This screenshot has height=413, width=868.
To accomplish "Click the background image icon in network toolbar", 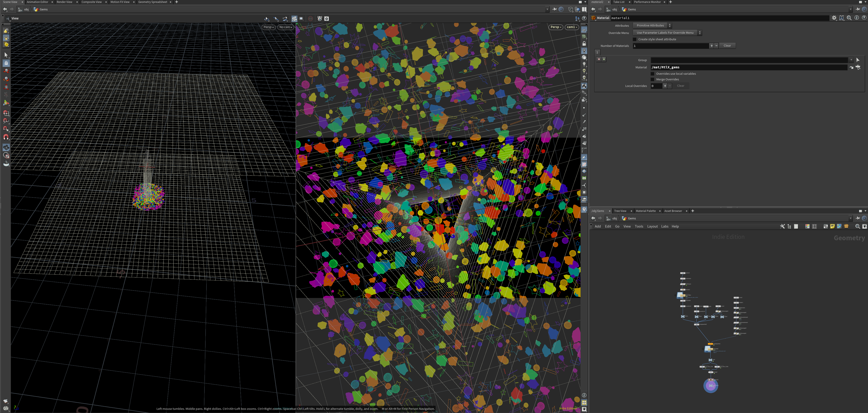I will pos(839,226).
